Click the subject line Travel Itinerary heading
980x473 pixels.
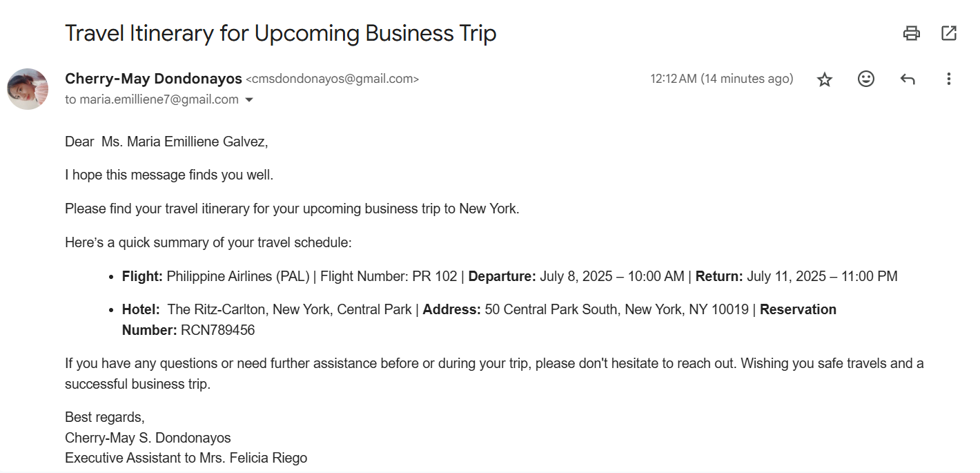280,33
